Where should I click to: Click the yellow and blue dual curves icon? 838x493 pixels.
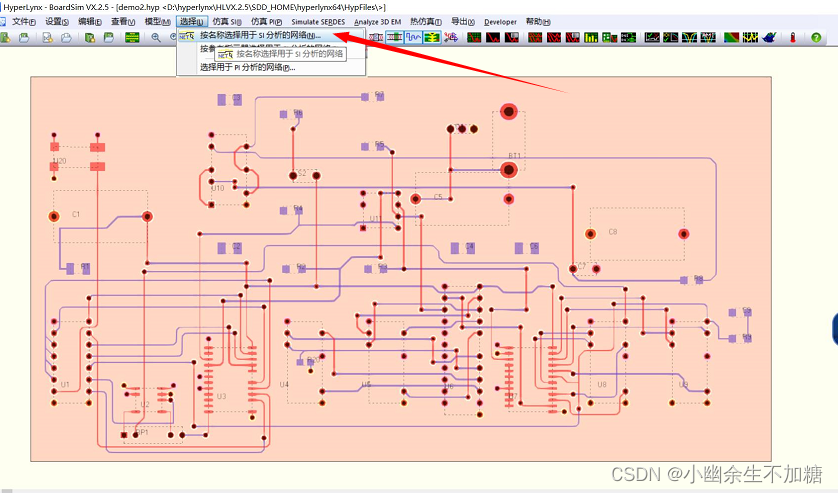(689, 37)
